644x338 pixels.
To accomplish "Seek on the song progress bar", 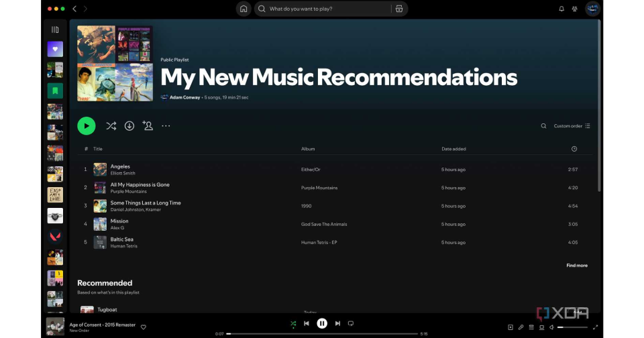I will 322,334.
